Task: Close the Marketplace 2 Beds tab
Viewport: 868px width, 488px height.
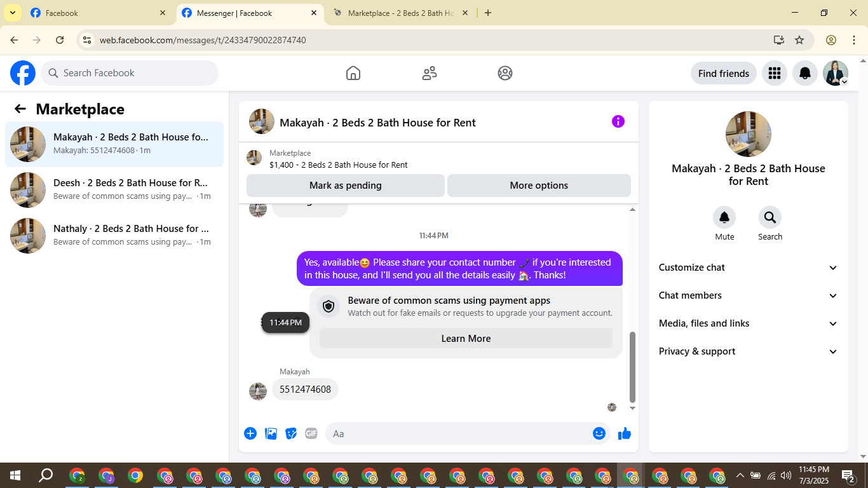Action: coord(465,13)
